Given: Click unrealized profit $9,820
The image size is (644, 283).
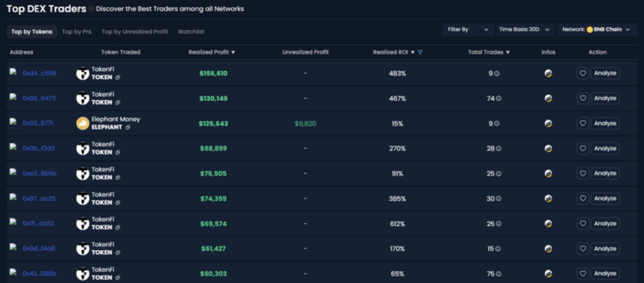Looking at the screenshot, I should 306,124.
